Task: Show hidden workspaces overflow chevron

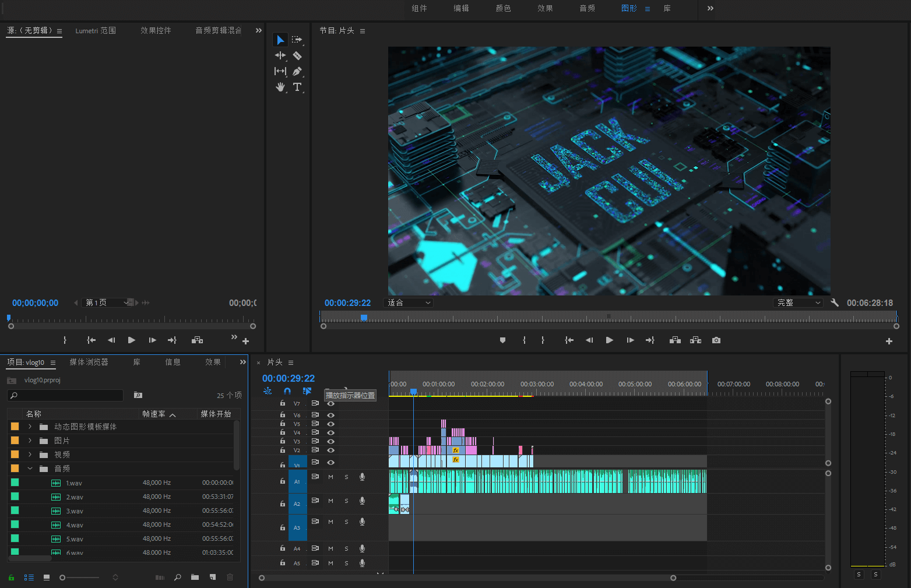Action: 710,8
